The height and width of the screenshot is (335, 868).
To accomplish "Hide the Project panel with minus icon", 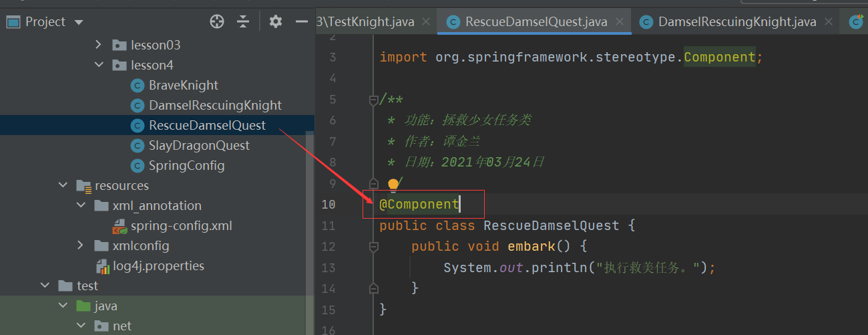I will [302, 22].
